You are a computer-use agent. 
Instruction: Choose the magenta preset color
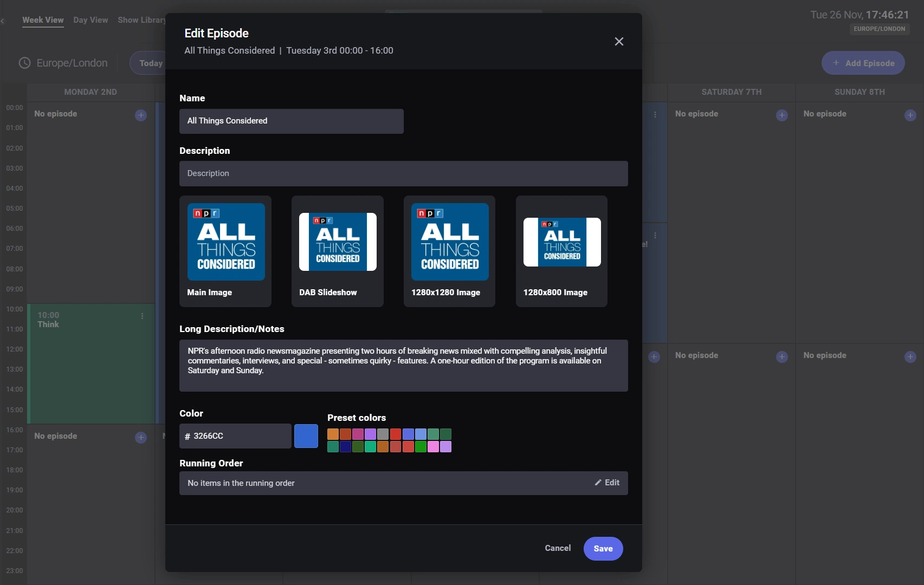tap(358, 434)
